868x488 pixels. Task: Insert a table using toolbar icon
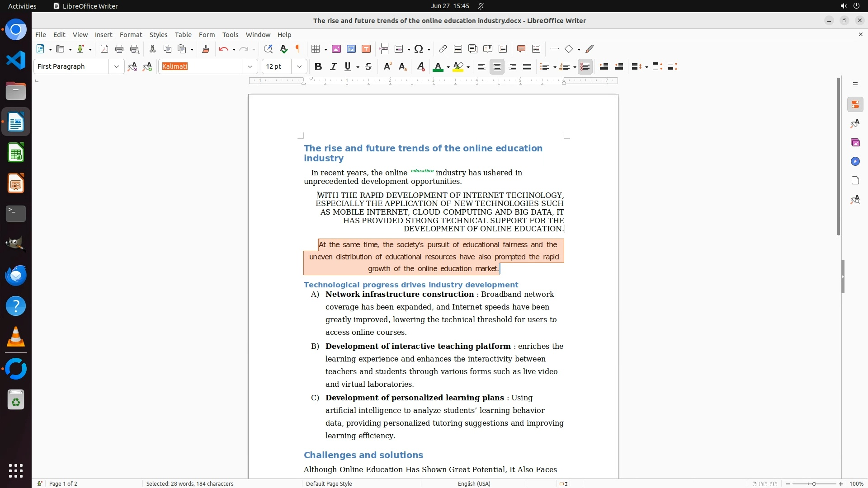pos(316,49)
